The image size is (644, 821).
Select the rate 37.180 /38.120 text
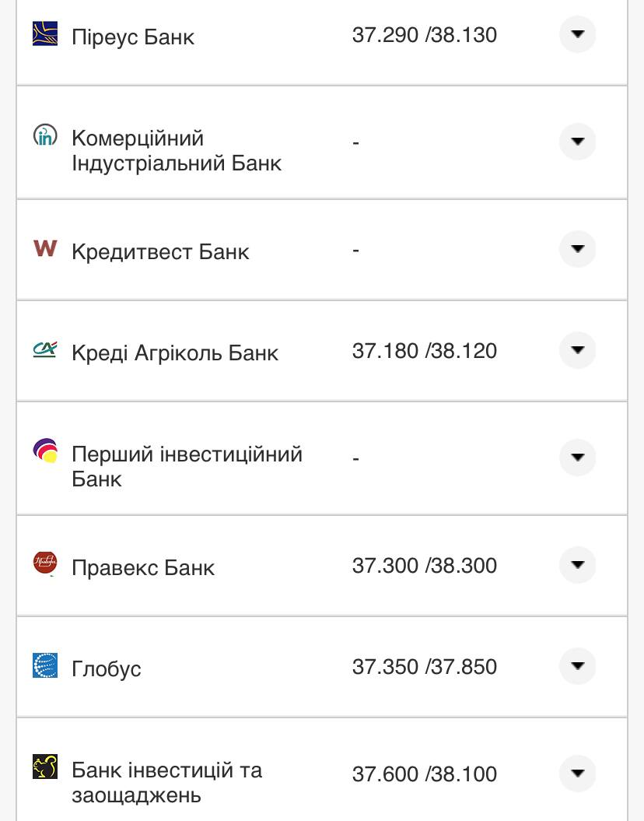pyautogui.click(x=423, y=350)
